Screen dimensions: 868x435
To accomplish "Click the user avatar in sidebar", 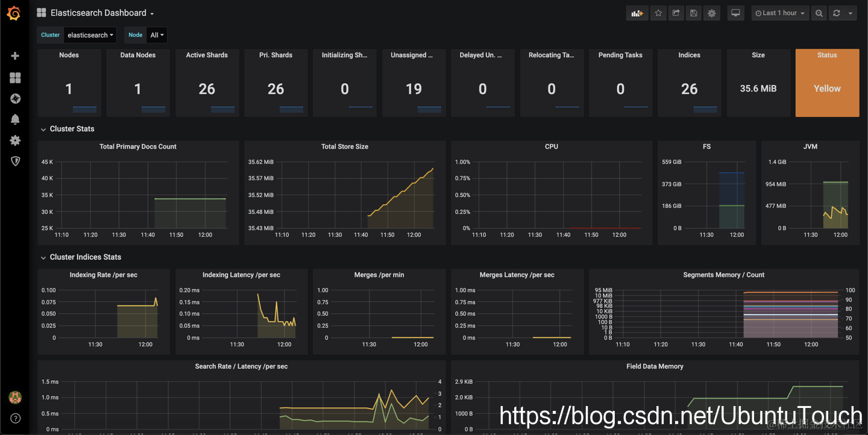I will [15, 398].
